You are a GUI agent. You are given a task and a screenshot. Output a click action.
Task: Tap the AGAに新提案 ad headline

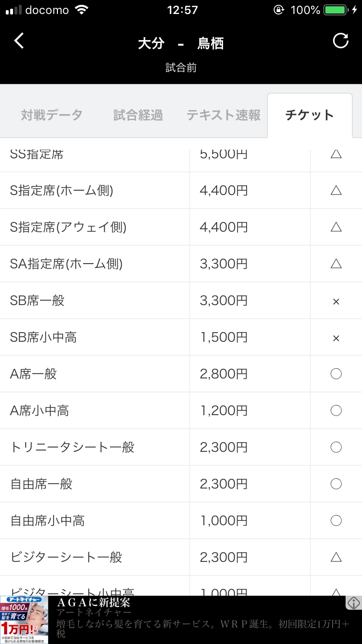point(94,602)
